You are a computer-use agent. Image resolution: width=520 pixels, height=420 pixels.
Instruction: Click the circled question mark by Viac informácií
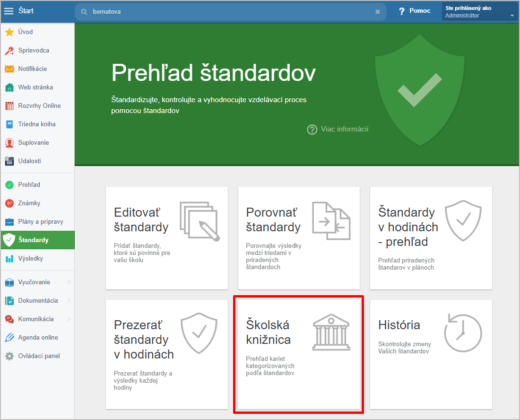coord(312,130)
